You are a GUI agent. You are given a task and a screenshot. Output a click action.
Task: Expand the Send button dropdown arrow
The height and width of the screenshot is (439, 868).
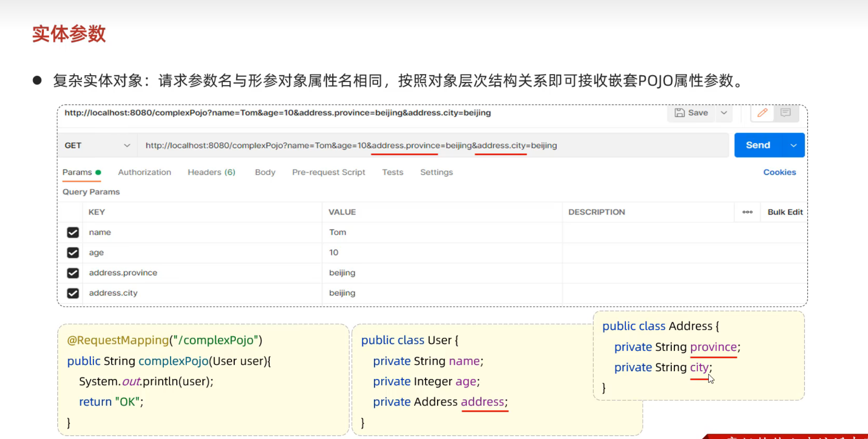(793, 146)
